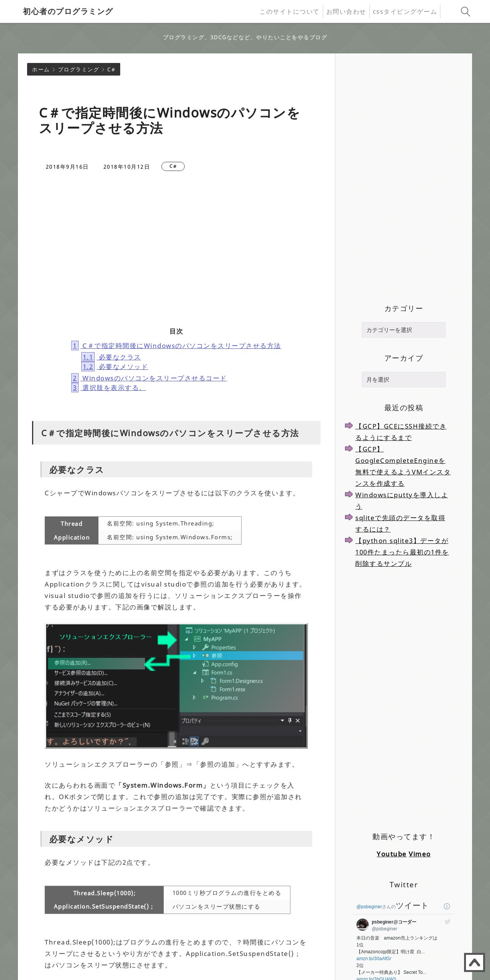Open お問い合わせ menu item
This screenshot has width=490, height=980.
click(346, 11)
